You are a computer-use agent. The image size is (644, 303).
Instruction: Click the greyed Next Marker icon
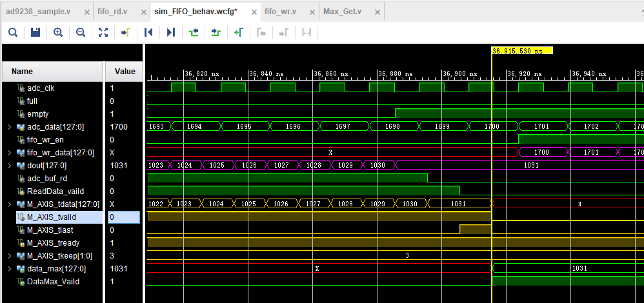(284, 32)
